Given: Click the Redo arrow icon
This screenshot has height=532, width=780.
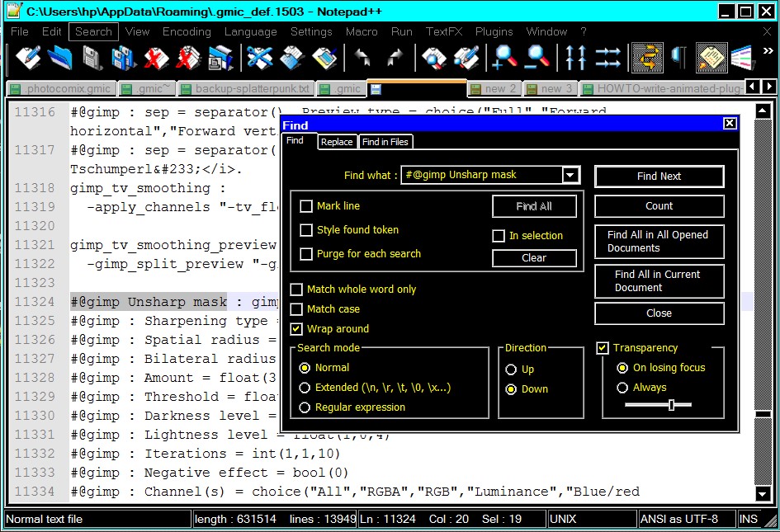Looking at the screenshot, I should click(395, 58).
